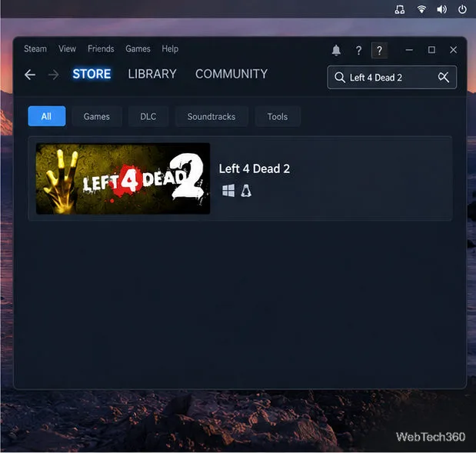Switch to the LIBRARY tab
Screen dimensions: 476x453
click(152, 74)
